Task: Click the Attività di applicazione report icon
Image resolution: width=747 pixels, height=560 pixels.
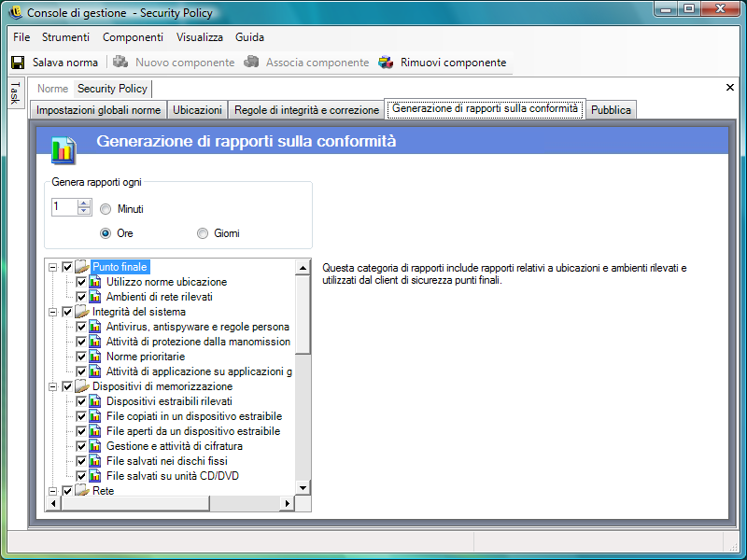Action: pyautogui.click(x=95, y=371)
